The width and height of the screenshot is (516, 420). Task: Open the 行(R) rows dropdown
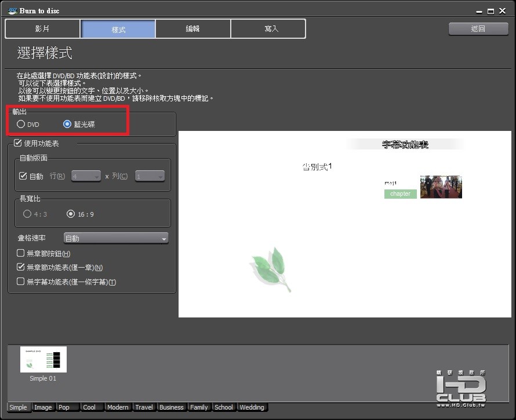[86, 176]
